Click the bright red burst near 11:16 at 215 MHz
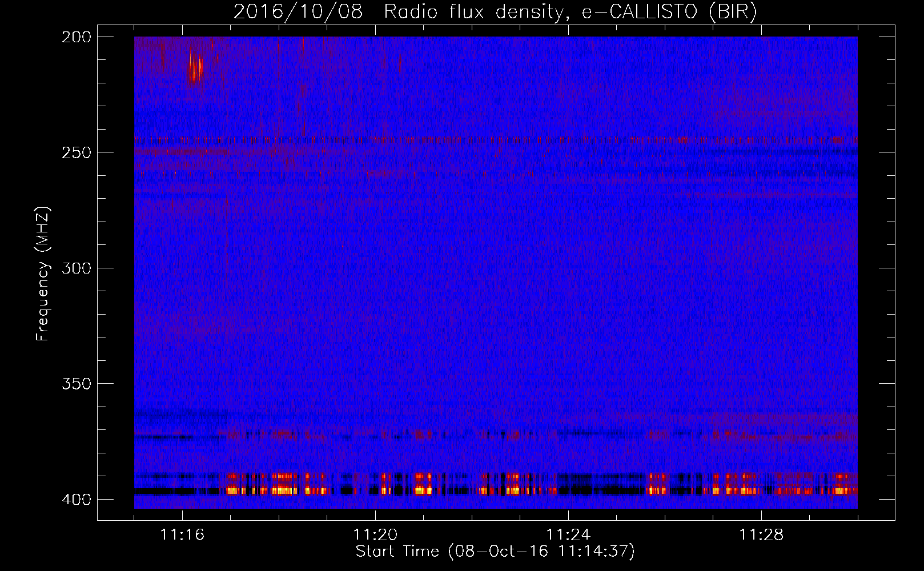 pos(196,69)
